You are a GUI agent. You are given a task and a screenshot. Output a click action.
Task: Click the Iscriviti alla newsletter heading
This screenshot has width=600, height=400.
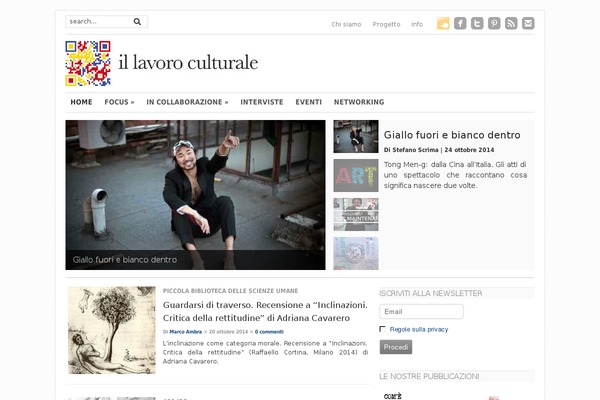click(430, 293)
